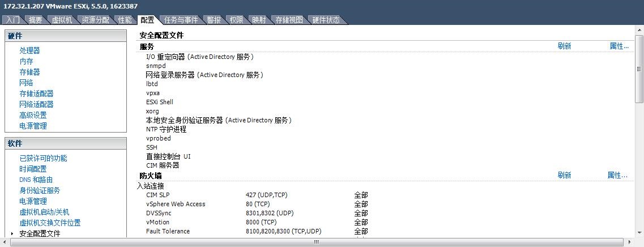Select 存储适配器 link
Viewport: 644px width, 247px height.
tap(37, 93)
